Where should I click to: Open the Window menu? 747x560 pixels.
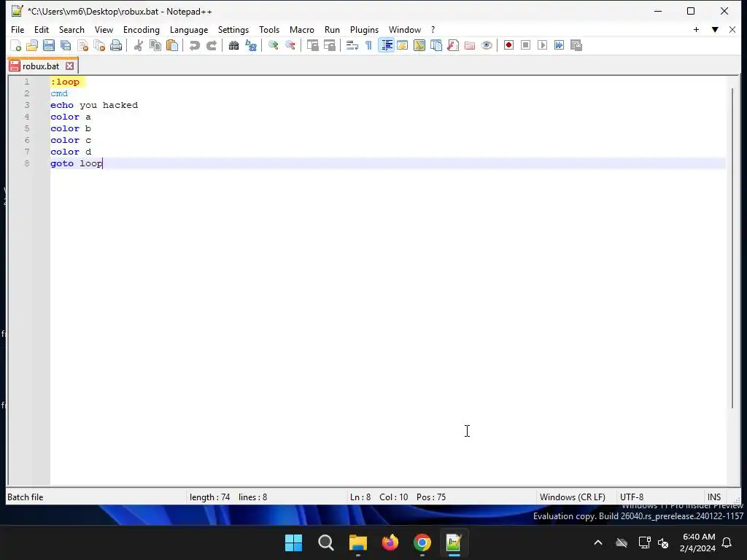(404, 29)
